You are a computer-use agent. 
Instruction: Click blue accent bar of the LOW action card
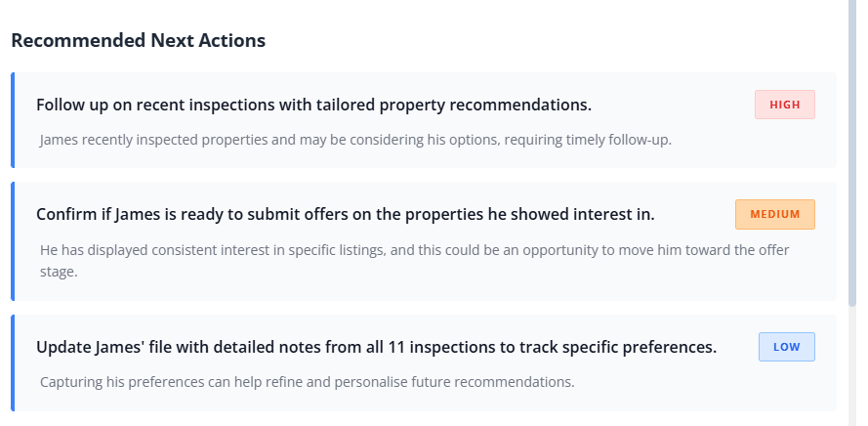[x=13, y=362]
